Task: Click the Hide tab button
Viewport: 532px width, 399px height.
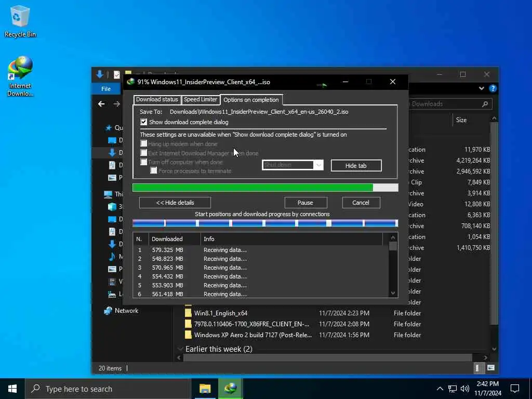Action: [356, 166]
